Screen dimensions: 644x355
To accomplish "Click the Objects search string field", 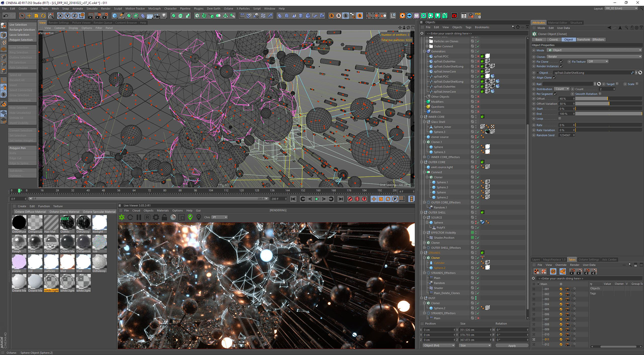I will click(476, 34).
